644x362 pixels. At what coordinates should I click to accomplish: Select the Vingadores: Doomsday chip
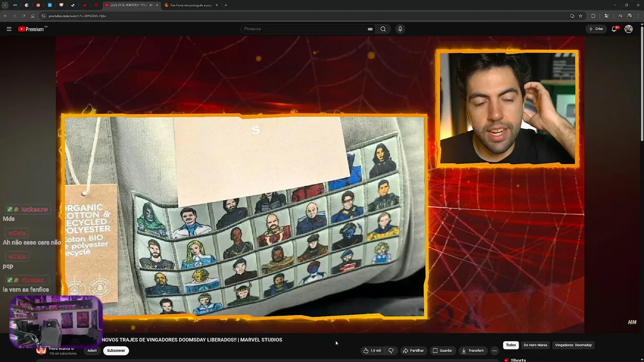click(573, 345)
